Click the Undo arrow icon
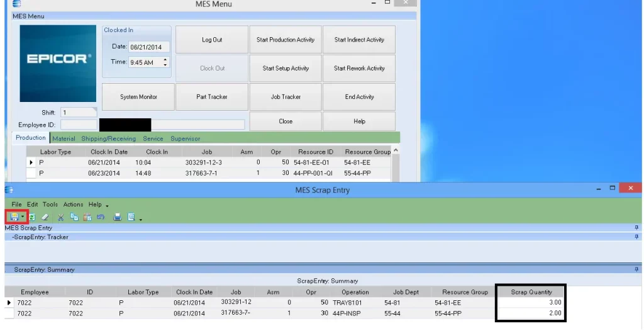644x333 pixels. click(x=101, y=217)
